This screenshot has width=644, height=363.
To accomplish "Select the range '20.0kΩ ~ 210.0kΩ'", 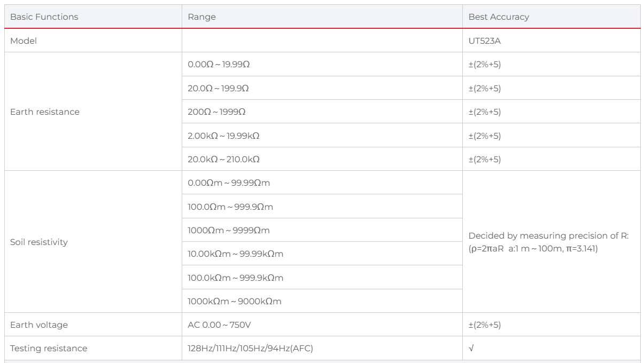I will point(223,159).
